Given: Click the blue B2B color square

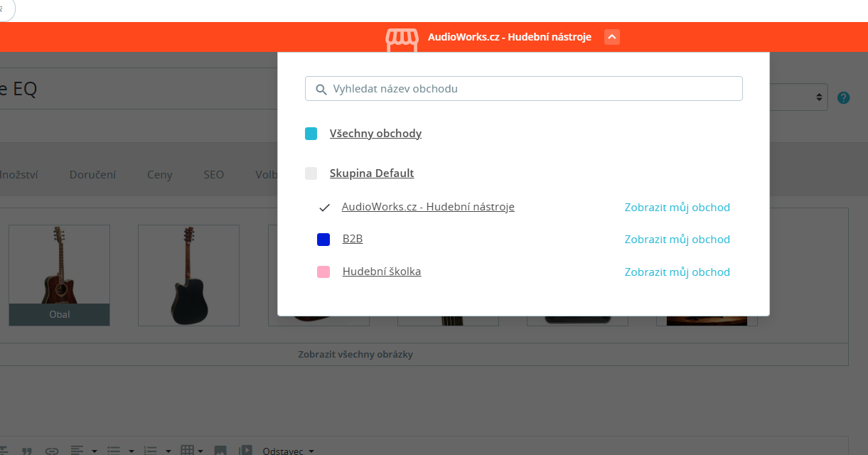Looking at the screenshot, I should [323, 240].
